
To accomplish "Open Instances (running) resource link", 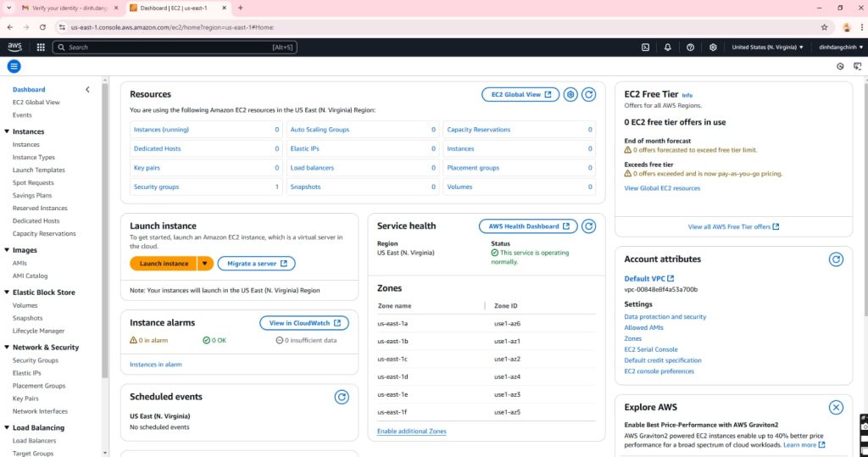I will [161, 130].
